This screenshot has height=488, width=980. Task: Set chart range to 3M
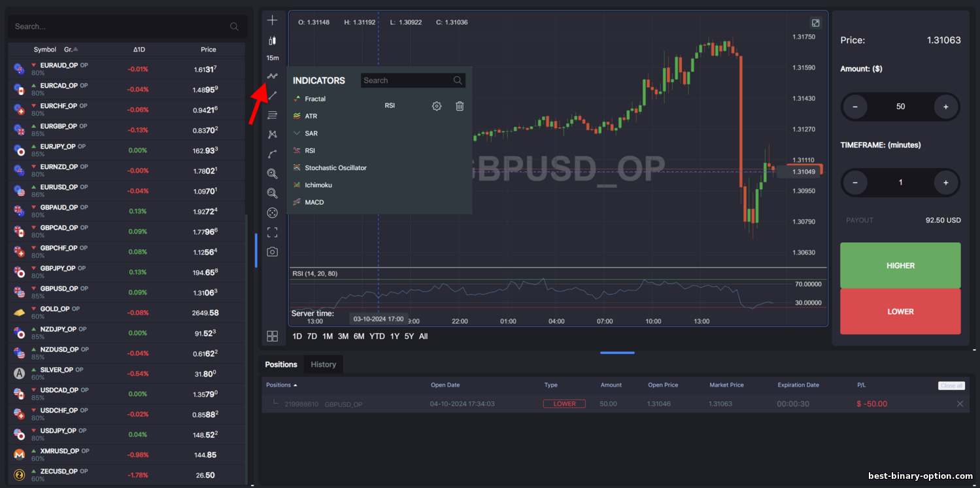(343, 336)
